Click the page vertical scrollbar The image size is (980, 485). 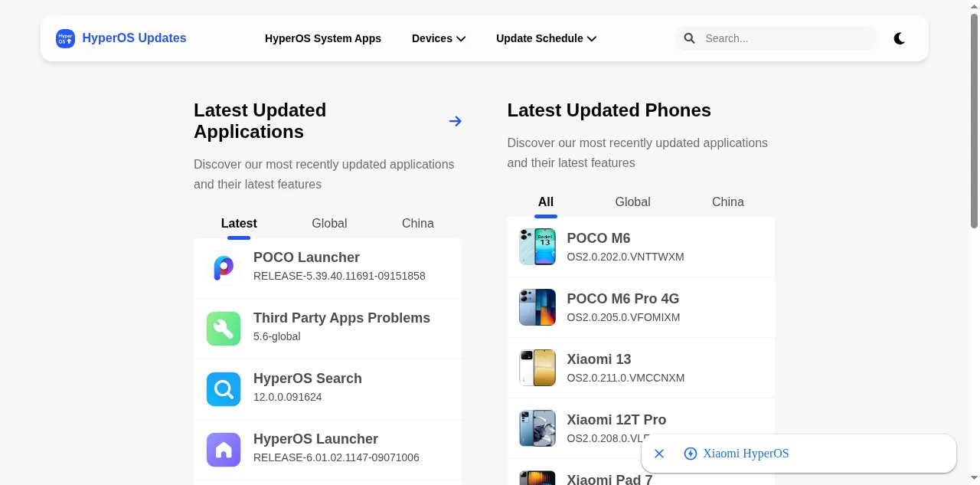[x=974, y=120]
